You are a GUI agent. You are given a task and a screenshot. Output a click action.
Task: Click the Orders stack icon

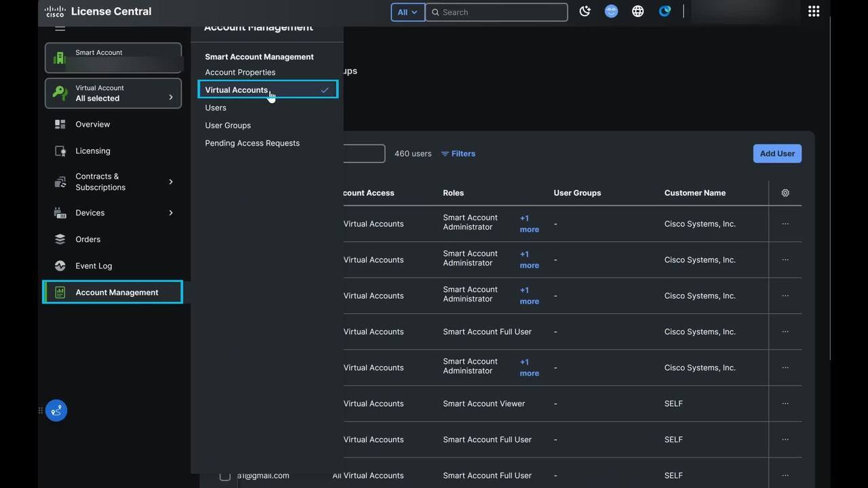click(60, 239)
